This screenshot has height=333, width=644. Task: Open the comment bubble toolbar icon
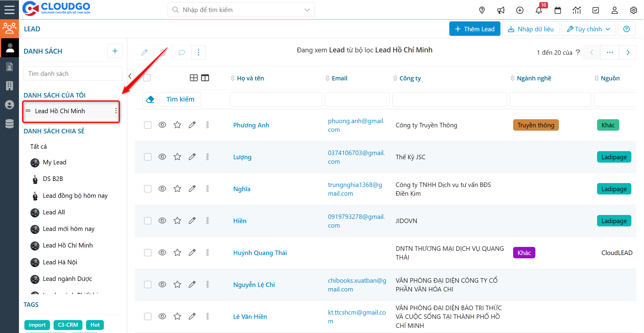pyautogui.click(x=181, y=52)
